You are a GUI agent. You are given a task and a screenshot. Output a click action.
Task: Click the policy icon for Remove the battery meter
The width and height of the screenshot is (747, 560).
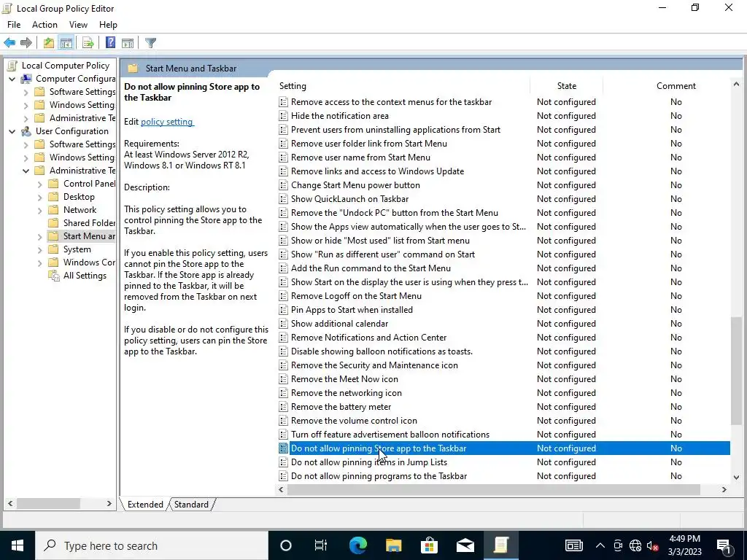pyautogui.click(x=283, y=407)
